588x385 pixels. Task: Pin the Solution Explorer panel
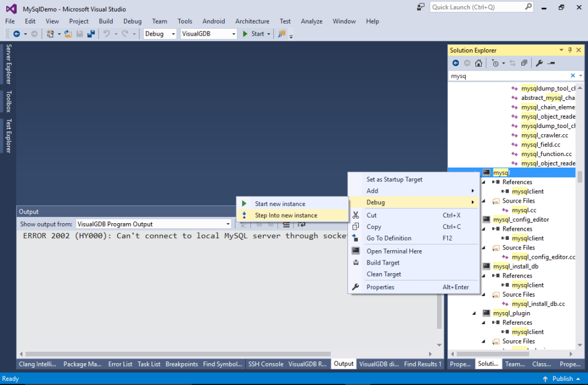click(570, 50)
